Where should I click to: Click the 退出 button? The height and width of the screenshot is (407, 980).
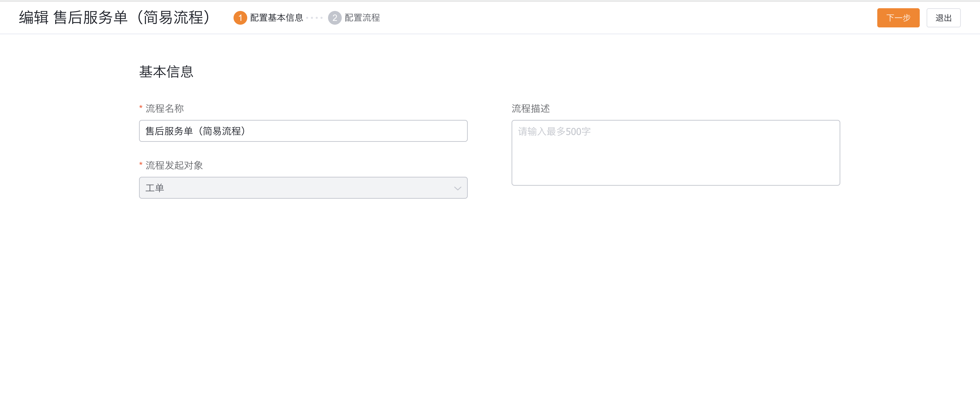(x=943, y=18)
